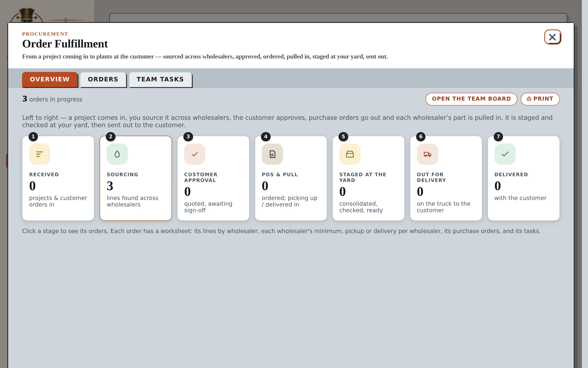The image size is (588, 368).
Task: Click the "3 orders in progress" summary
Action: tap(52, 99)
